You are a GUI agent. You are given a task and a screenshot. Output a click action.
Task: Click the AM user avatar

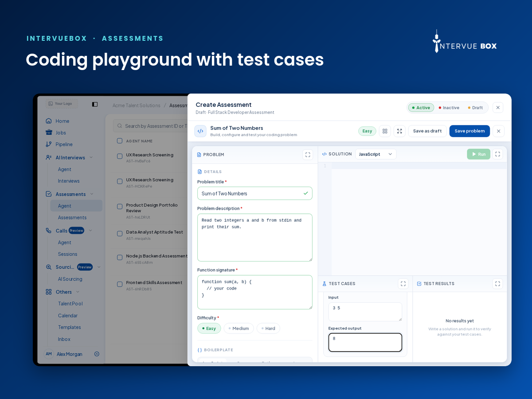tap(49, 354)
